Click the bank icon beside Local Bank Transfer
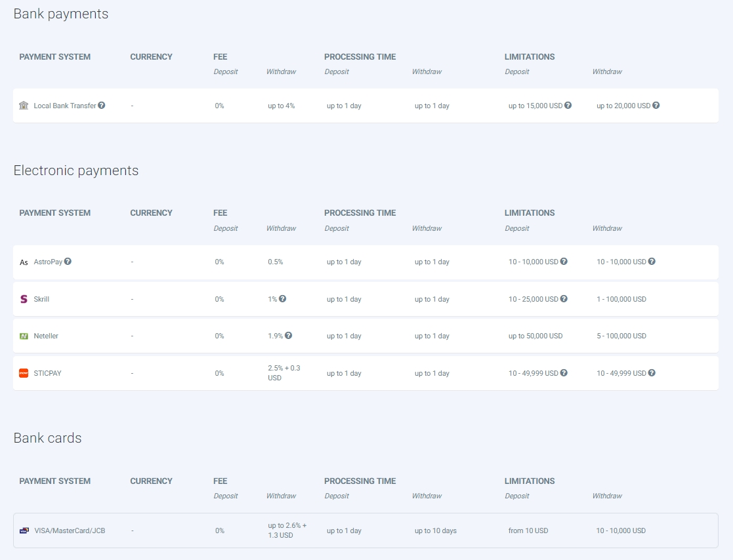The height and width of the screenshot is (560, 733). [24, 105]
